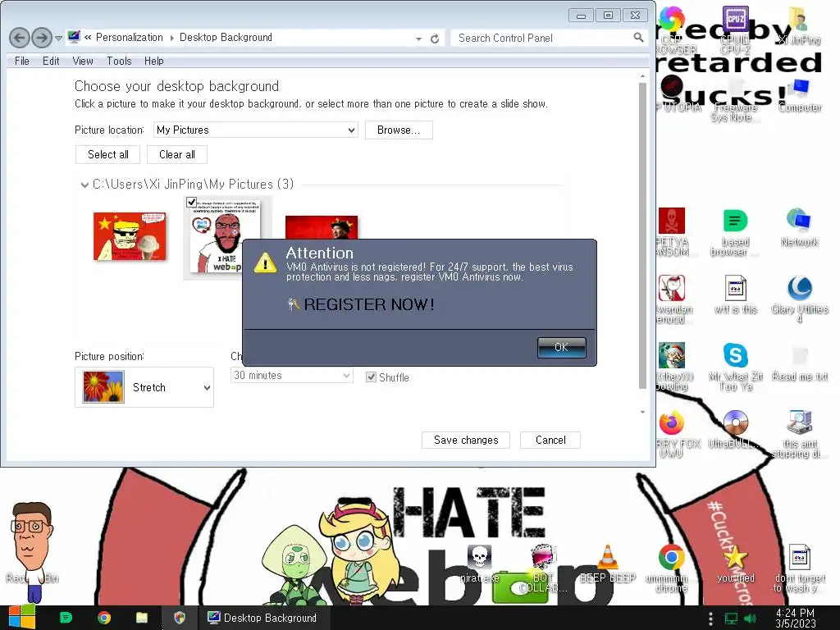The height and width of the screenshot is (630, 840).
Task: Select the Skype Mr What Zit icon
Action: pyautogui.click(x=736, y=367)
